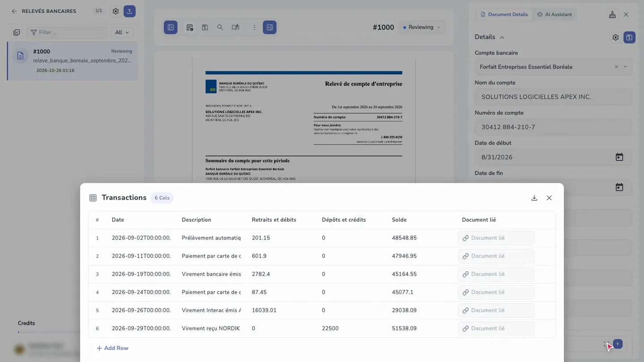This screenshot has height=362, width=644.
Task: Click the Document lié link in row 3
Action: (x=496, y=274)
